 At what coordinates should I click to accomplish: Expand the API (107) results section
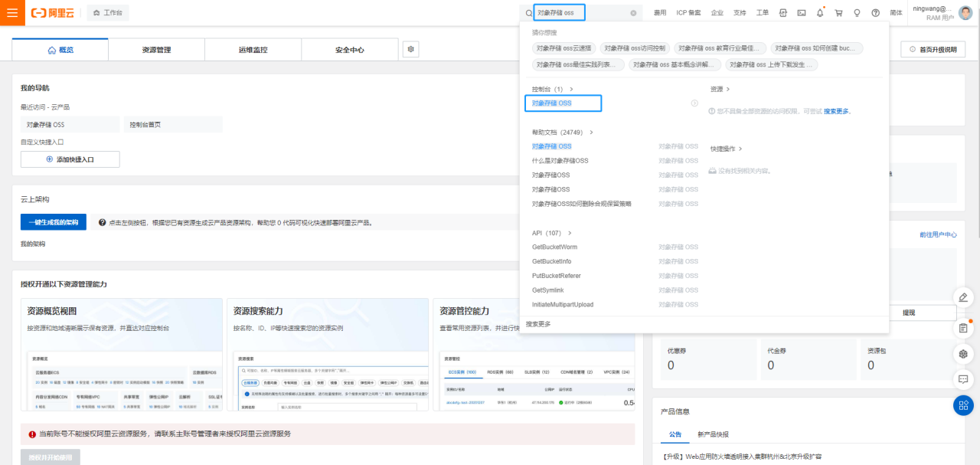pyautogui.click(x=570, y=233)
